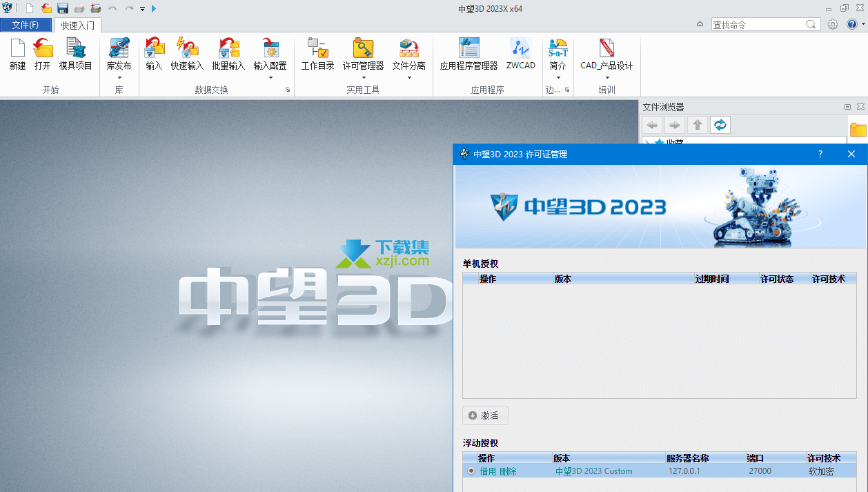
Task: Click New file in quick access toolbar
Action: pyautogui.click(x=29, y=8)
